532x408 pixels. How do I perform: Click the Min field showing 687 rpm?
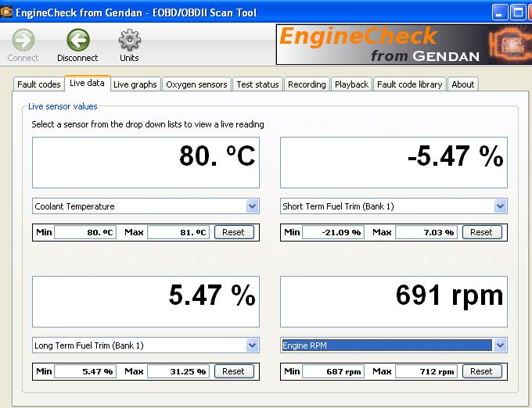(x=333, y=371)
